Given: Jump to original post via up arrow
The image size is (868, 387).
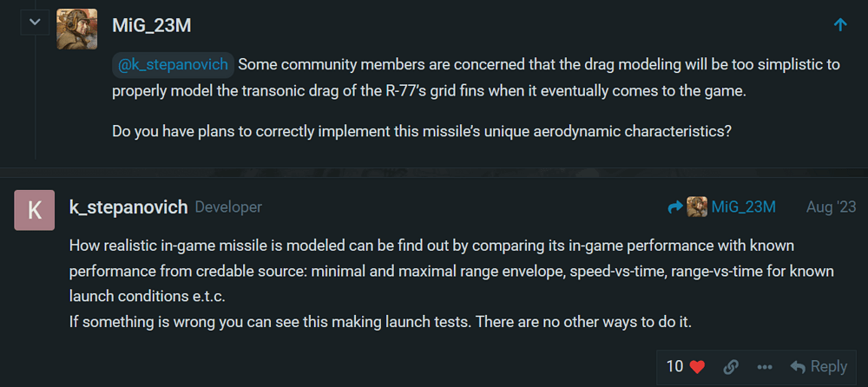Looking at the screenshot, I should (x=840, y=24).
